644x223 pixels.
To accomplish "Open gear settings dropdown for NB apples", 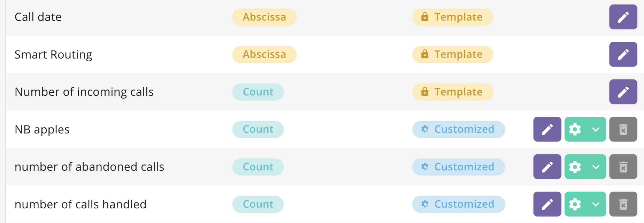I will coord(585,129).
